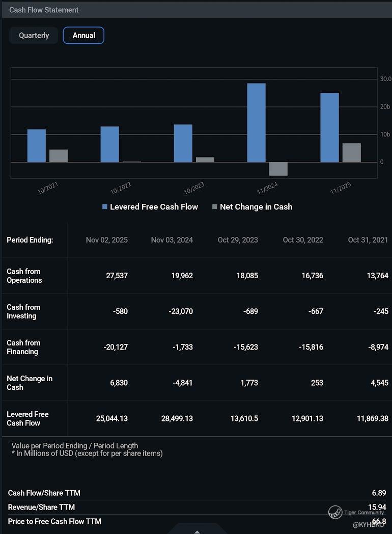The width and height of the screenshot is (392, 534).
Task: Click the Period Ending label
Action: click(x=30, y=240)
